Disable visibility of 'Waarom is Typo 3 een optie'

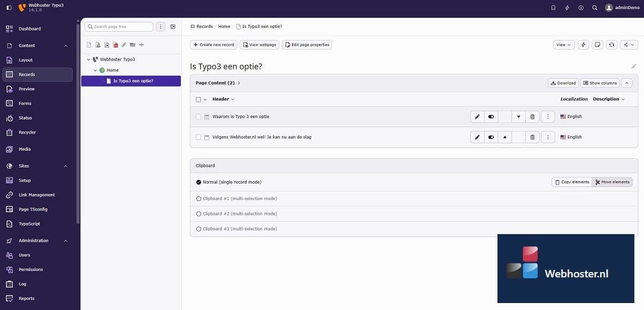(490, 116)
